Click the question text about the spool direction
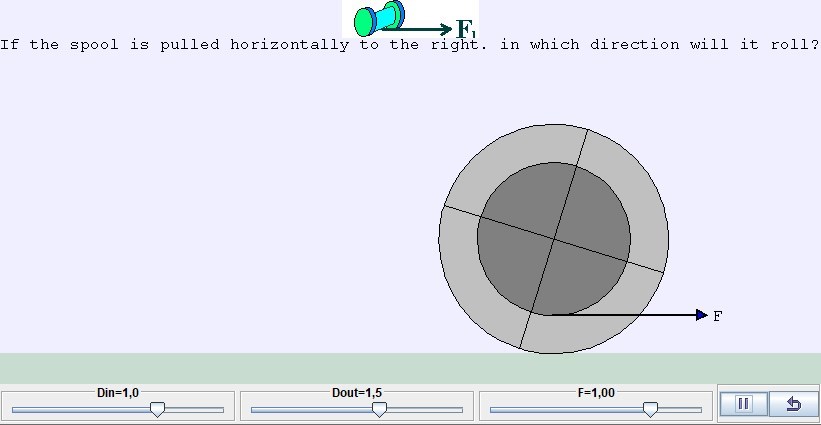Screen dimensions: 821x425 click(x=409, y=45)
